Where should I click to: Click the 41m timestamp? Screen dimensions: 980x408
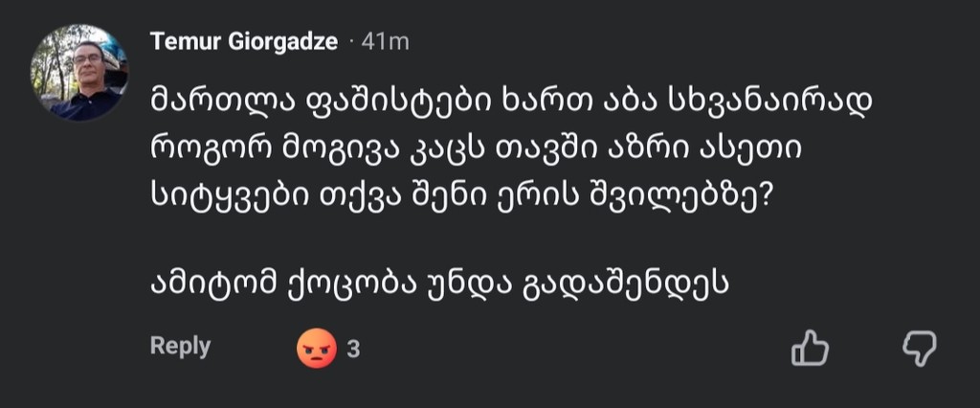(x=386, y=42)
